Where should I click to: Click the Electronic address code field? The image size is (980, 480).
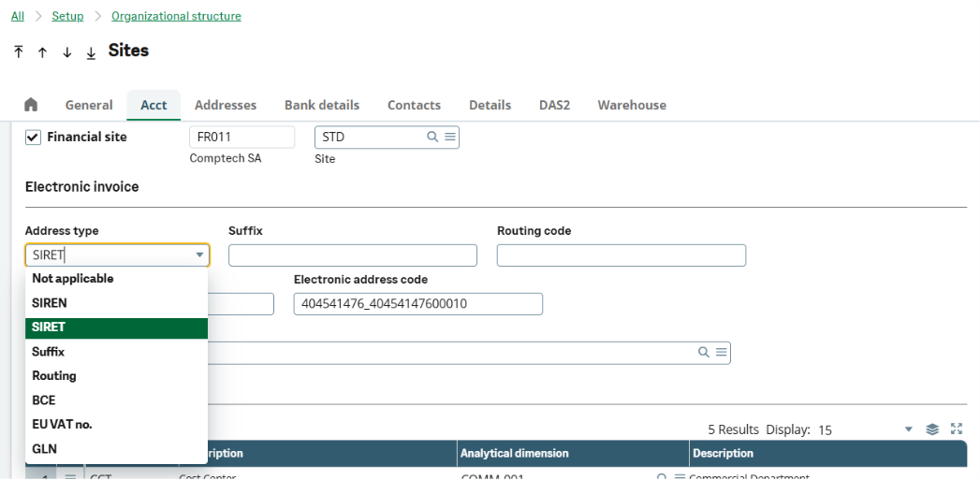tap(418, 304)
